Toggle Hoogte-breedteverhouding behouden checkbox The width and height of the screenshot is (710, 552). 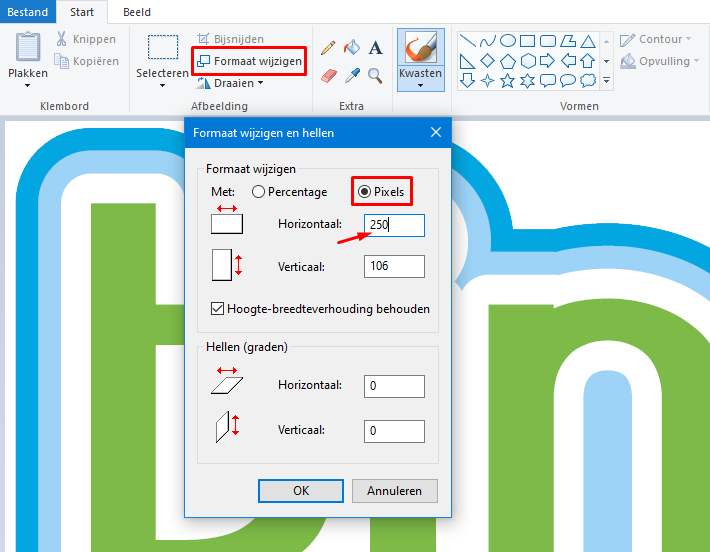(x=217, y=309)
